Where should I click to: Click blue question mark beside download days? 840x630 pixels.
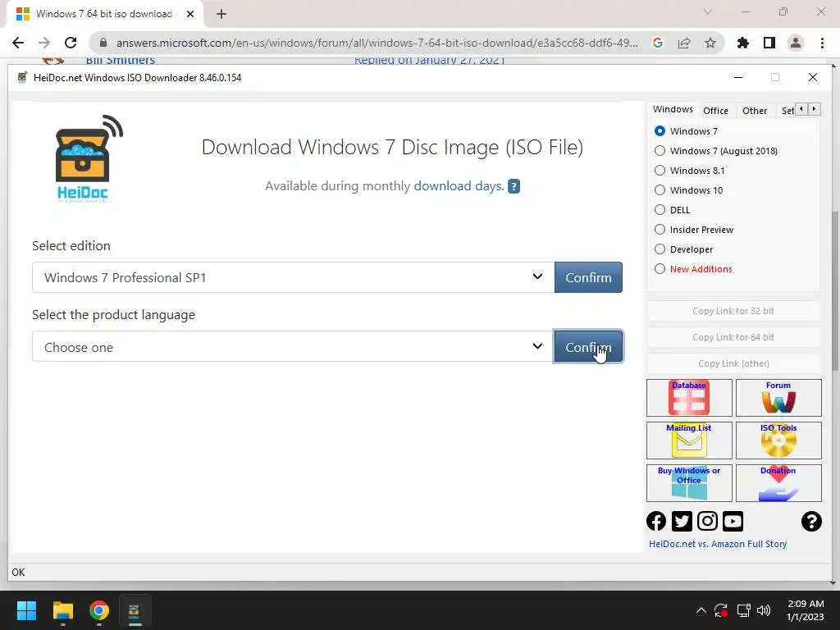point(514,186)
